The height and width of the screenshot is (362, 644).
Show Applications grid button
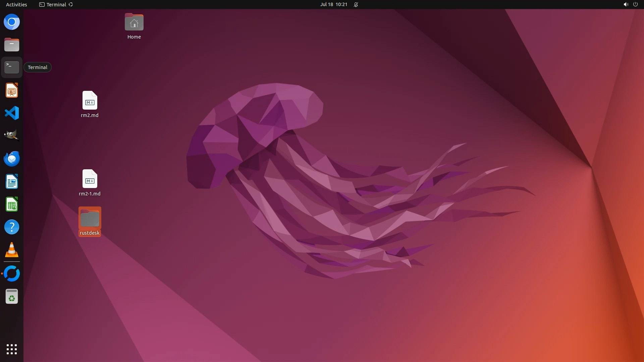tap(12, 349)
